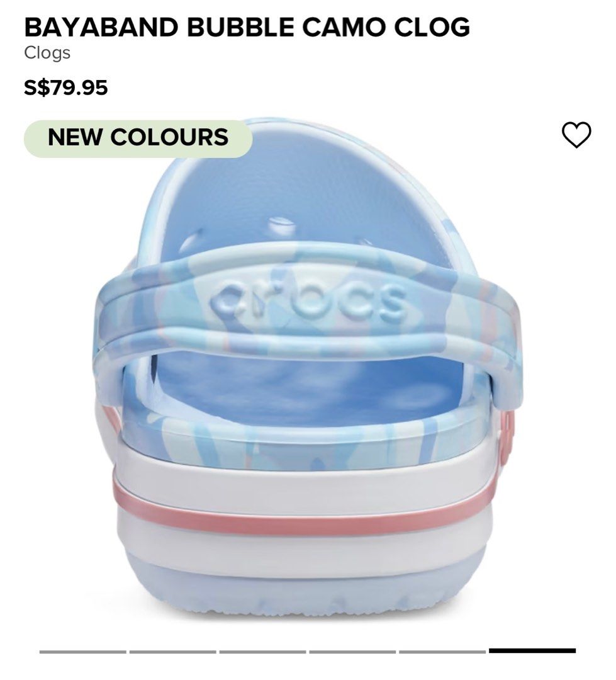Tap the S$79.95 price text
The image size is (616, 680).
coord(66,87)
